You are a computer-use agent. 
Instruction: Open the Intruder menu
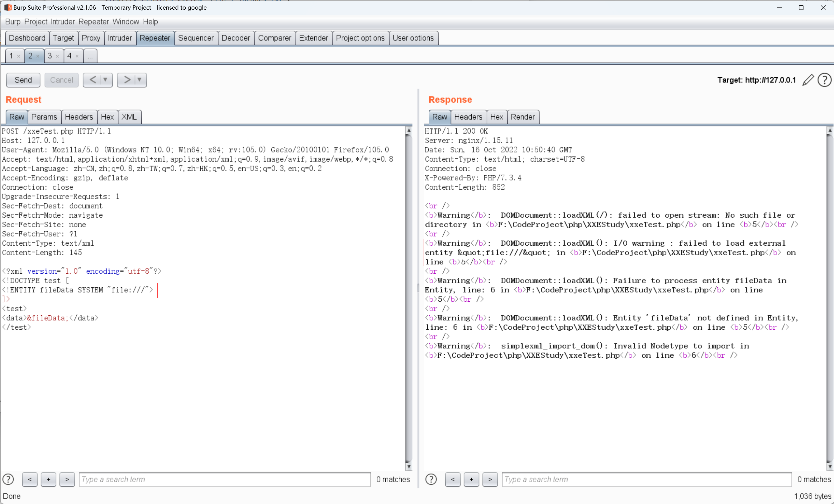point(63,22)
